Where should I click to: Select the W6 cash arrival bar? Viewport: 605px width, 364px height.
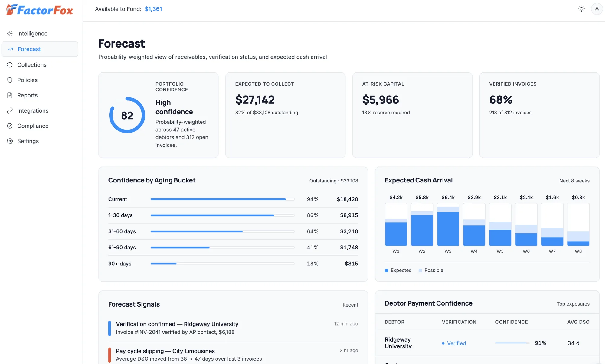tap(526, 225)
